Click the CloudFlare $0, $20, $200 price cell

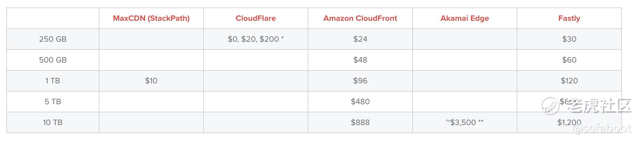point(256,39)
